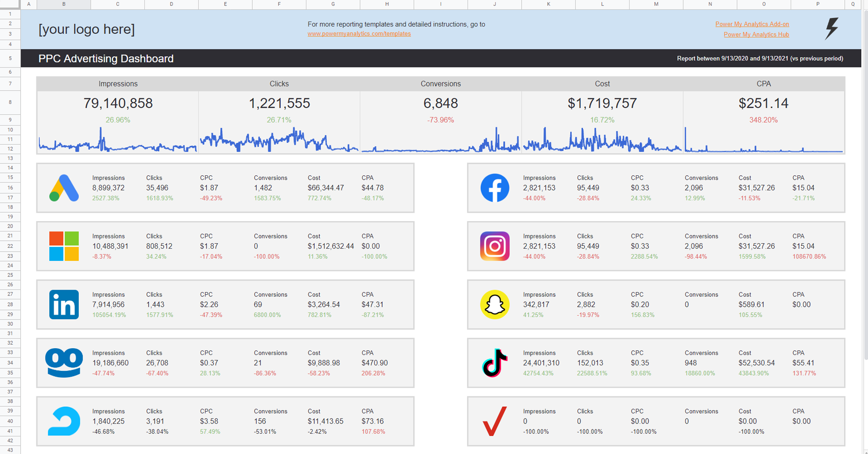This screenshot has height=454, width=868.
Task: Select TikTok conversions value 948
Action: 691,363
